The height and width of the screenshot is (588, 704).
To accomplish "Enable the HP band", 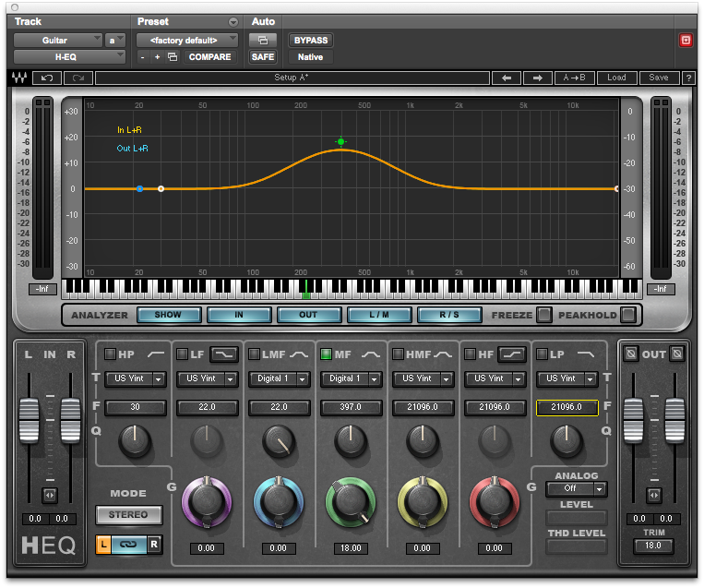I will [x=110, y=354].
